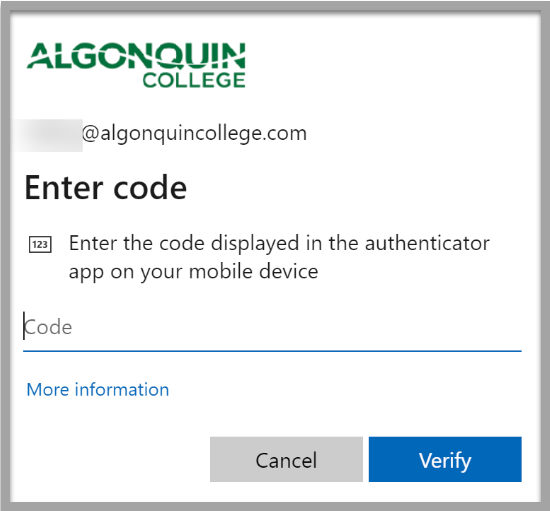This screenshot has width=550, height=511.
Task: Click Cancel to abort verification
Action: pyautogui.click(x=286, y=459)
